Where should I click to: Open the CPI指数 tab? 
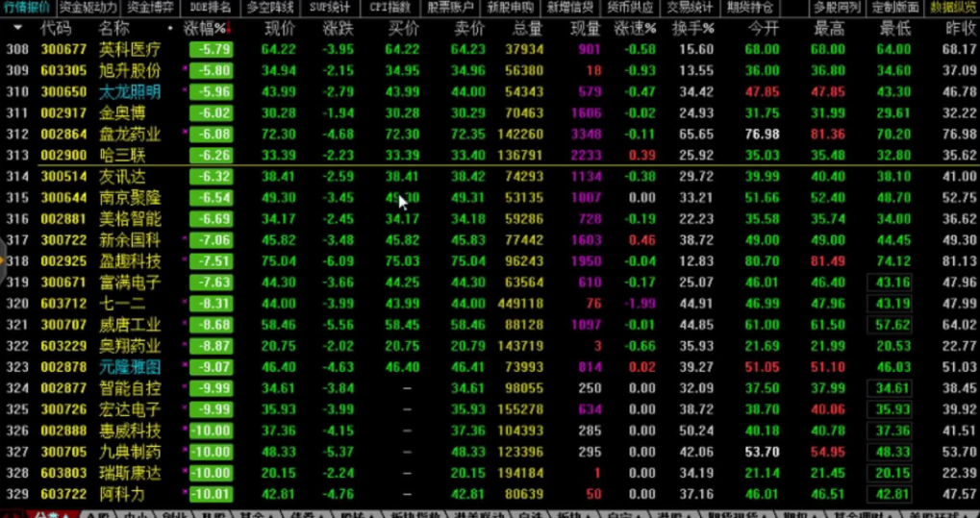(390, 8)
